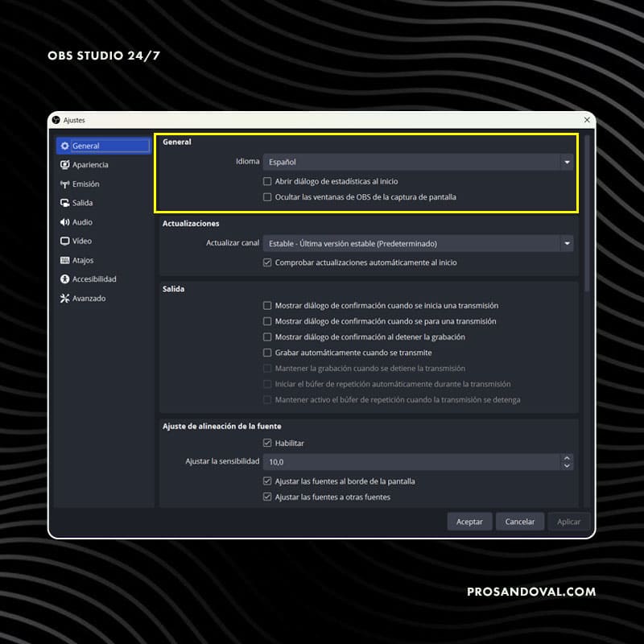Click the Actualizar canal dropdown arrow
The image size is (644, 644).
tap(568, 244)
